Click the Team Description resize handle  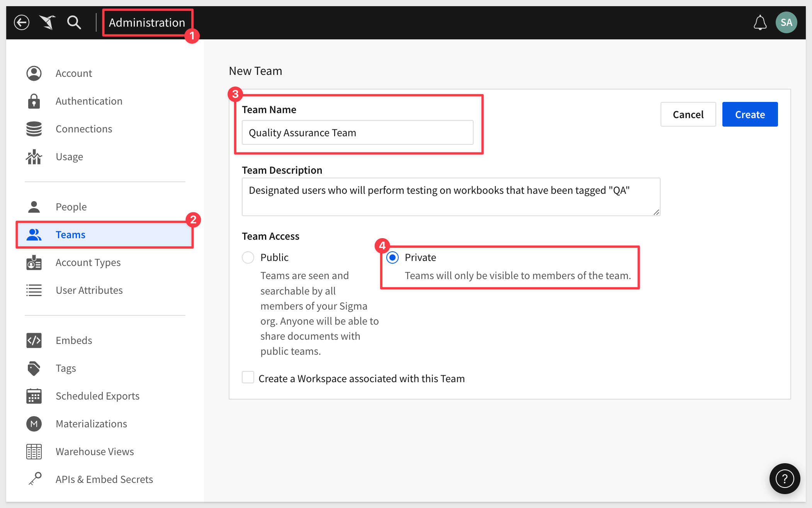[x=656, y=212]
